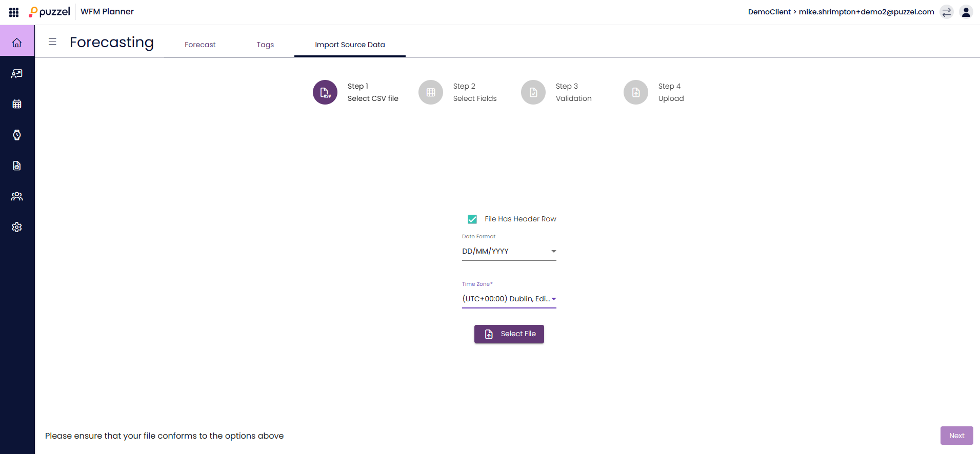The height and width of the screenshot is (454, 980).
Task: Uncheck File Has Header Row checkbox
Action: [x=472, y=219]
